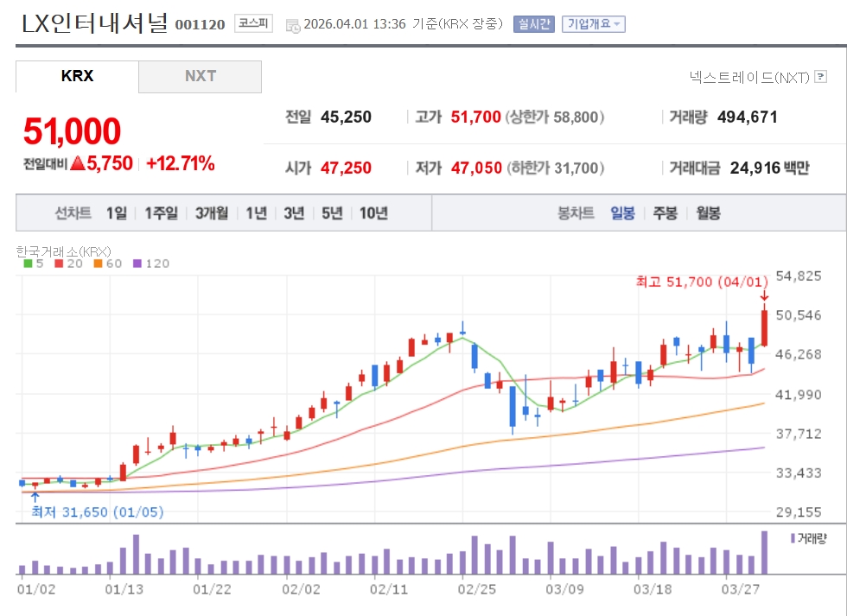
Task: Click the 50,546 price axis label
Action: point(799,315)
